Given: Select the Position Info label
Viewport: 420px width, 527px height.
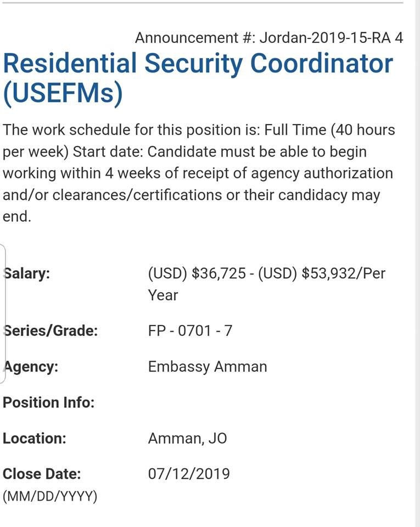Looking at the screenshot, I should [49, 402].
